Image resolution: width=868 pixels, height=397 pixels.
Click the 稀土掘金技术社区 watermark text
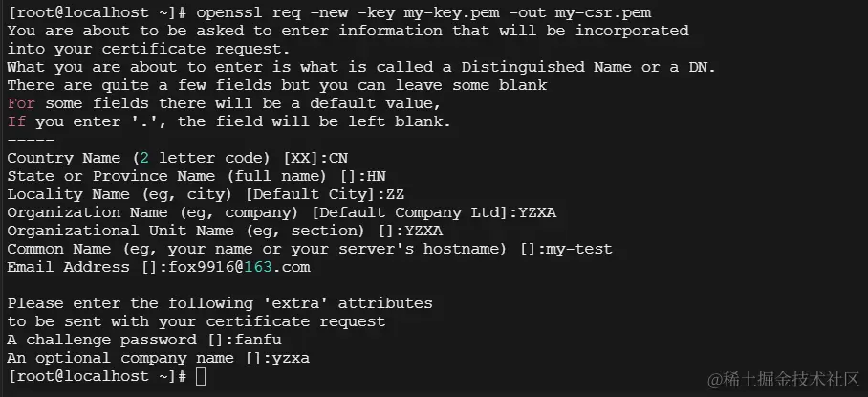784,379
